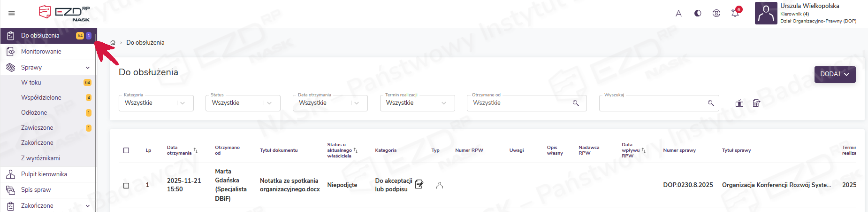Screen dimensions: 868x212
Task: Open the notifications bell
Action: point(735,13)
